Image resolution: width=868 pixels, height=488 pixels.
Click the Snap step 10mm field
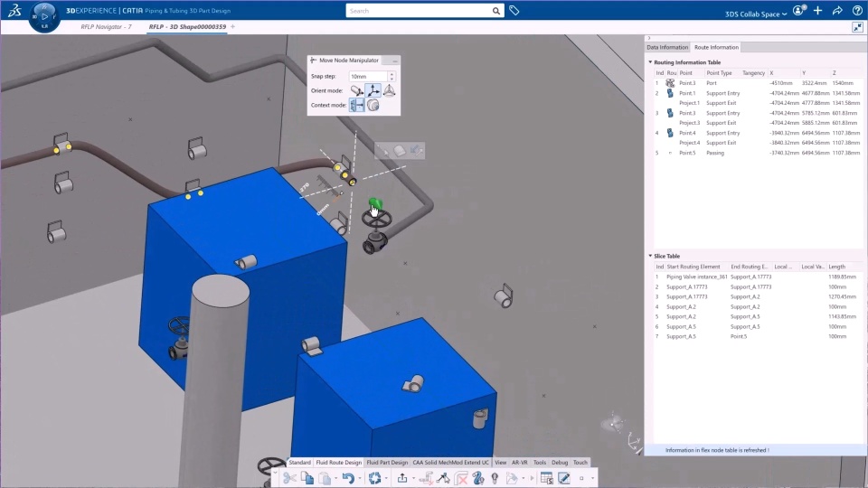click(x=368, y=76)
